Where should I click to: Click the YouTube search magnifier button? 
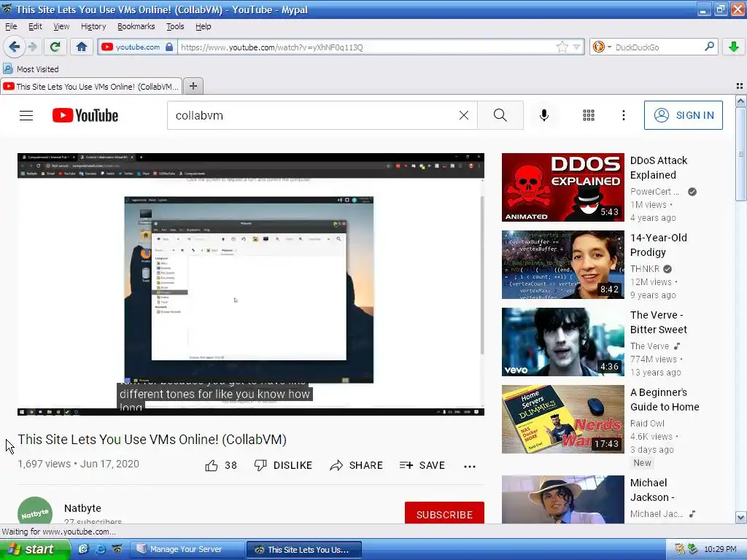[500, 115]
